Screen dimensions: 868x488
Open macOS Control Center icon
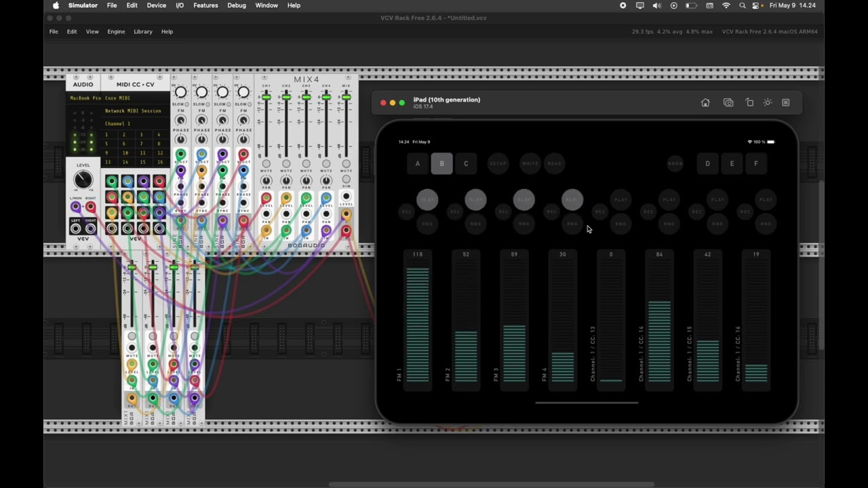(x=757, y=5)
